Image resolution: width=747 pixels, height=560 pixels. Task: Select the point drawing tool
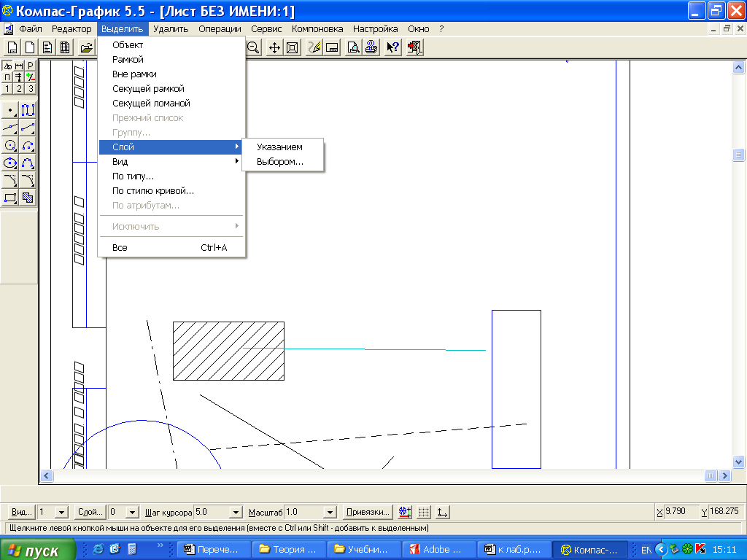pyautogui.click(x=10, y=110)
